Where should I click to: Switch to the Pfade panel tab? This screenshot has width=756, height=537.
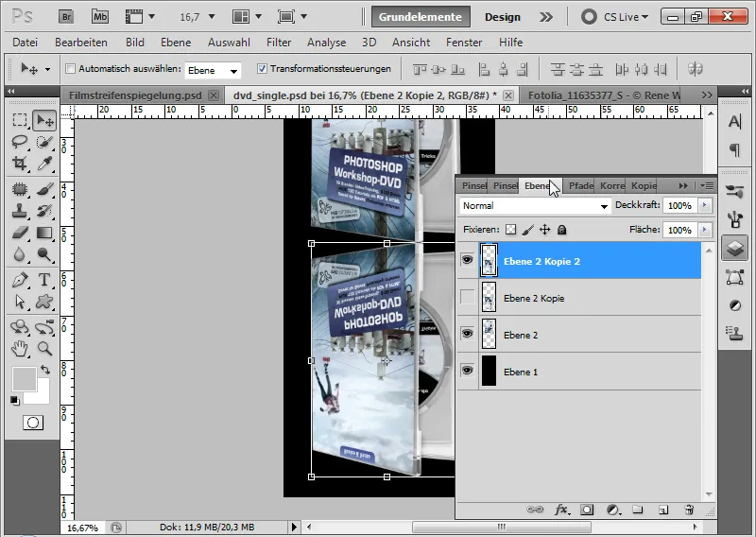point(580,185)
